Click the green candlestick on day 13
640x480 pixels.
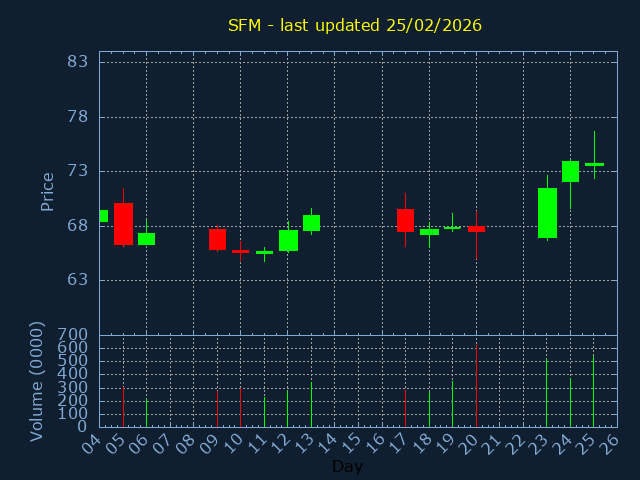coord(311,223)
